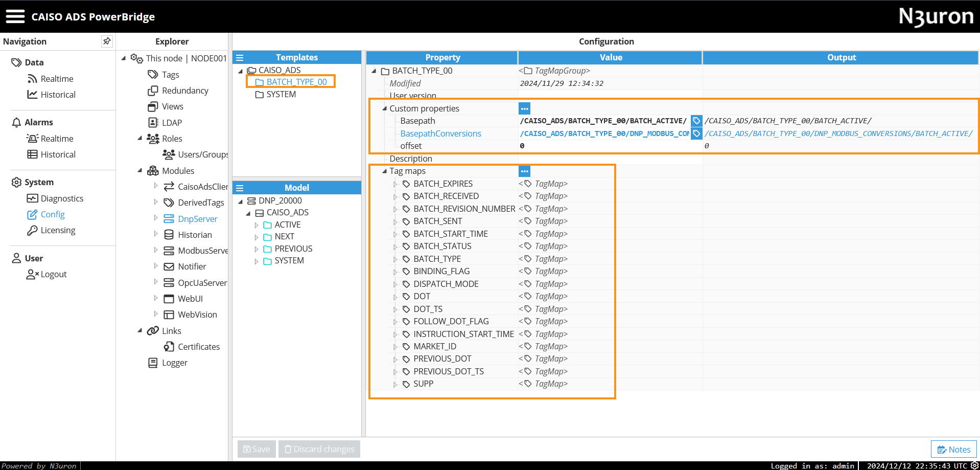Select the WebVision module
The height and width of the screenshot is (470, 980).
tap(197, 315)
